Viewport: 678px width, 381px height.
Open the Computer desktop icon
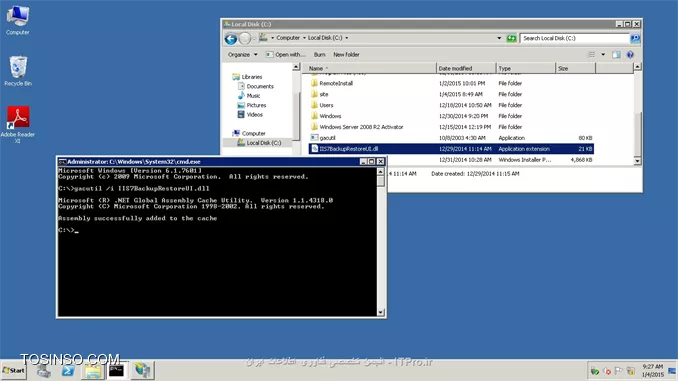18,20
